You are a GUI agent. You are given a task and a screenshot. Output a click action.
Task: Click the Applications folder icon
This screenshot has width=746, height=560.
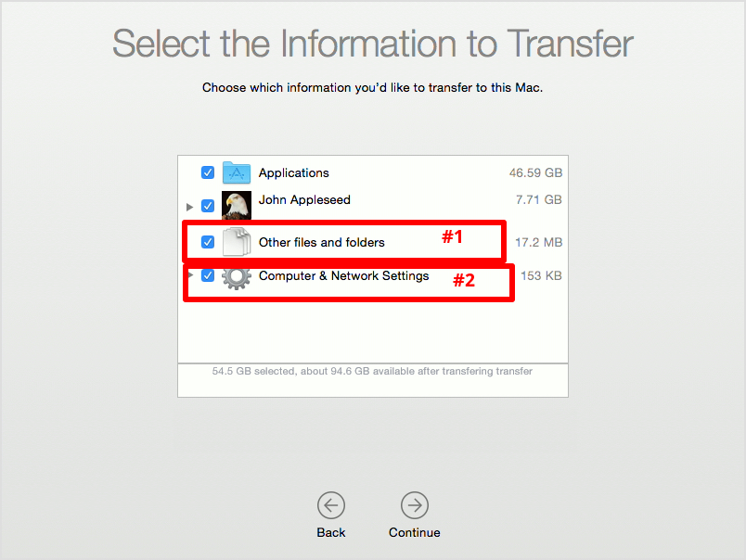pyautogui.click(x=237, y=172)
